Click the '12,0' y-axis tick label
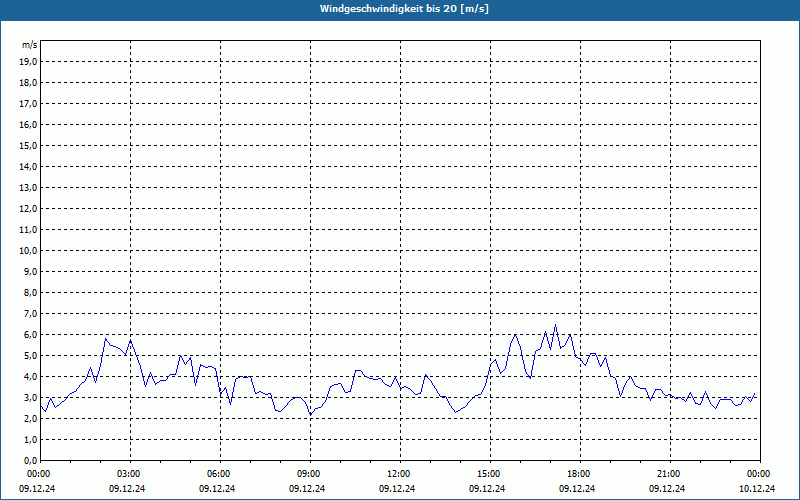This screenshot has width=800, height=500. pyautogui.click(x=28, y=208)
